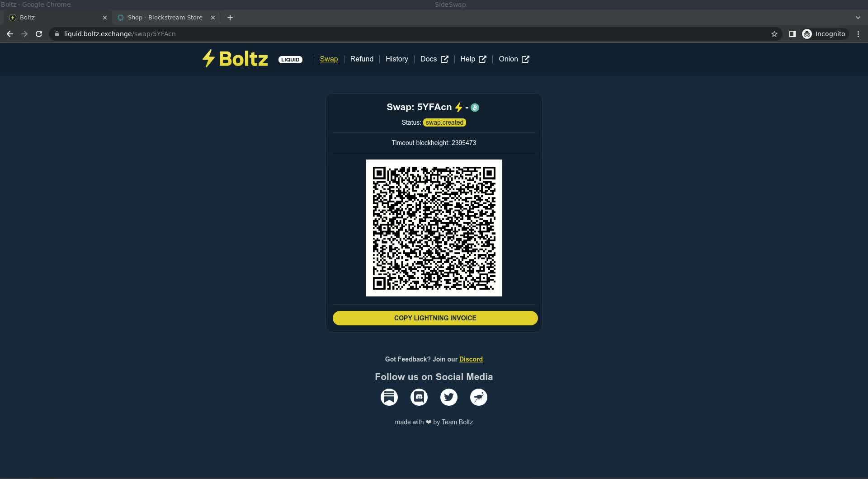Click the Boltz lightning logo
Viewport: 868px width, 479px height.
point(235,59)
